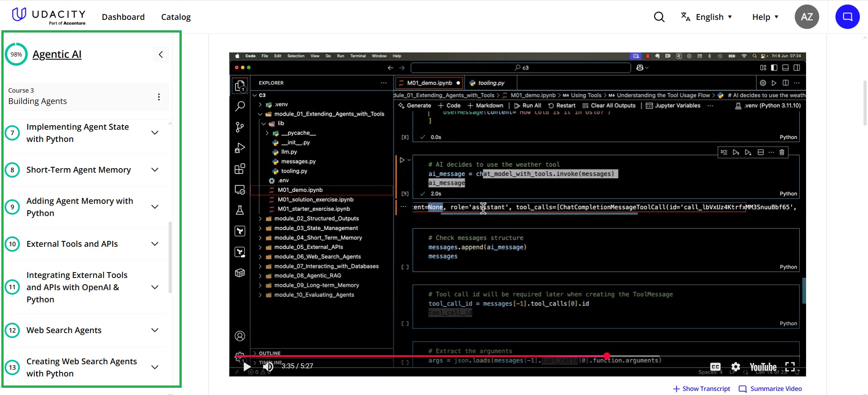
Task: Collapse the course sidebar panel
Action: 160,55
